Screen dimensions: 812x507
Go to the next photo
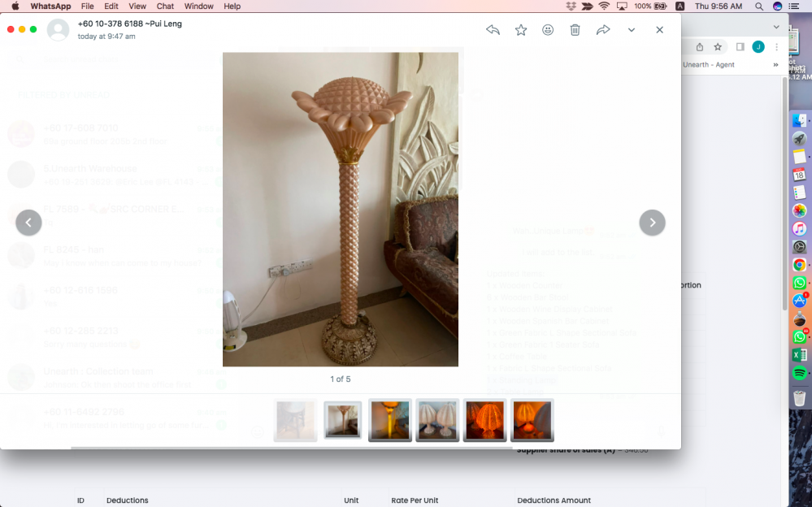[652, 223]
